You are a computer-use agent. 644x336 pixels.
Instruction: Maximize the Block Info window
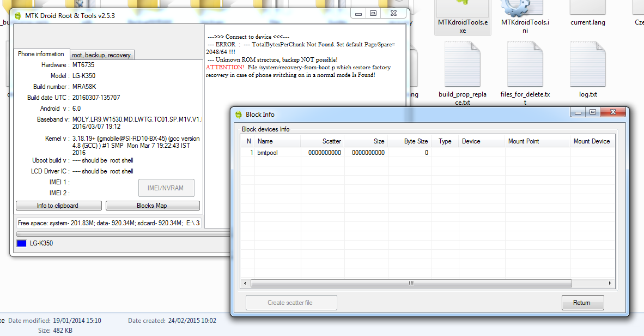(x=592, y=112)
